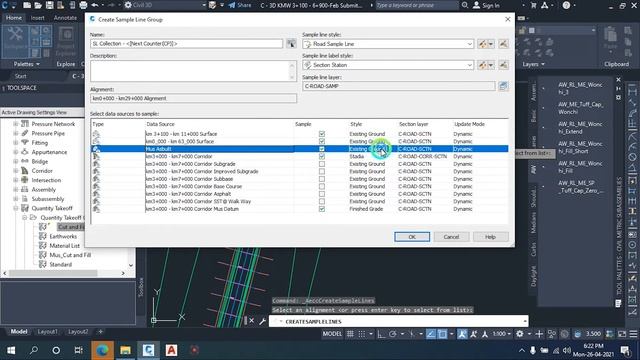Click the sample line layer select icon

point(503,86)
